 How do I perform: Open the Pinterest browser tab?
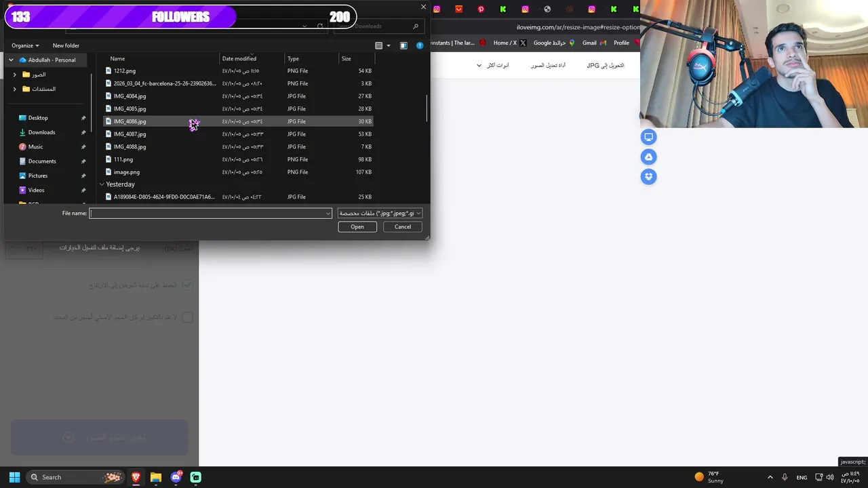481,9
